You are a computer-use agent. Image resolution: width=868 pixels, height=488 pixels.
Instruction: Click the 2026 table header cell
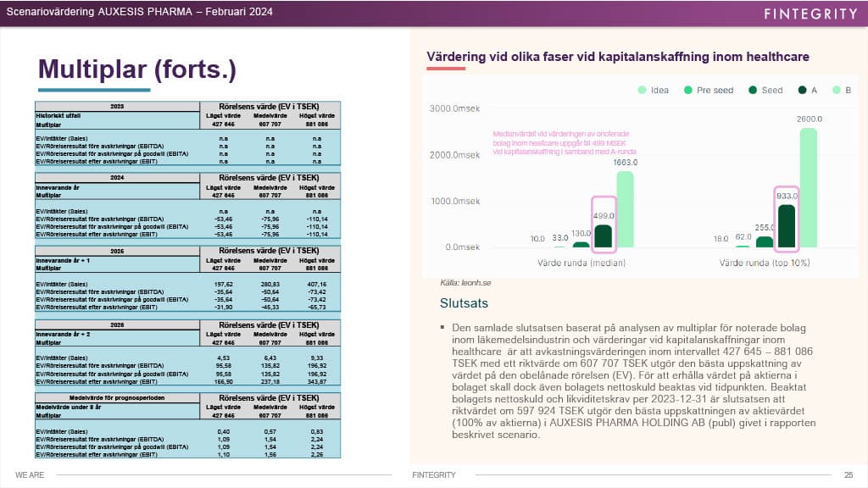click(117, 324)
